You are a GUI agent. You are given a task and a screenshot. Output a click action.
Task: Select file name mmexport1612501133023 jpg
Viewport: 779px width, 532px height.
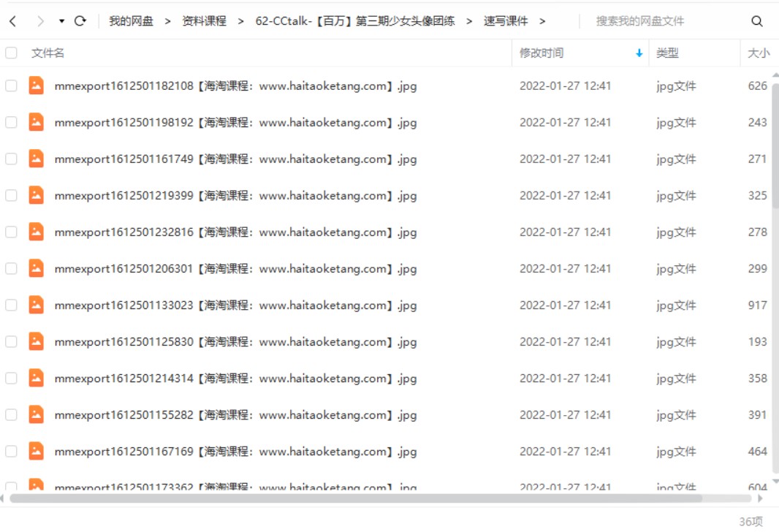(x=235, y=305)
